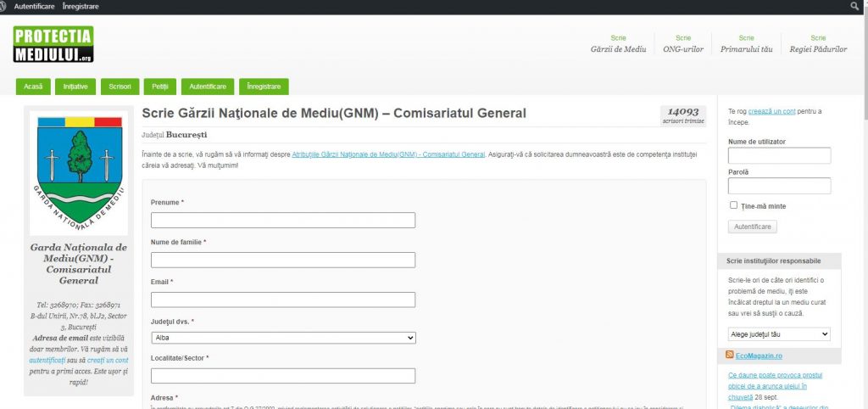868x409 pixels.
Task: Open Atribuțiile Gărzii Naționale de Mediu link
Action: point(388,154)
